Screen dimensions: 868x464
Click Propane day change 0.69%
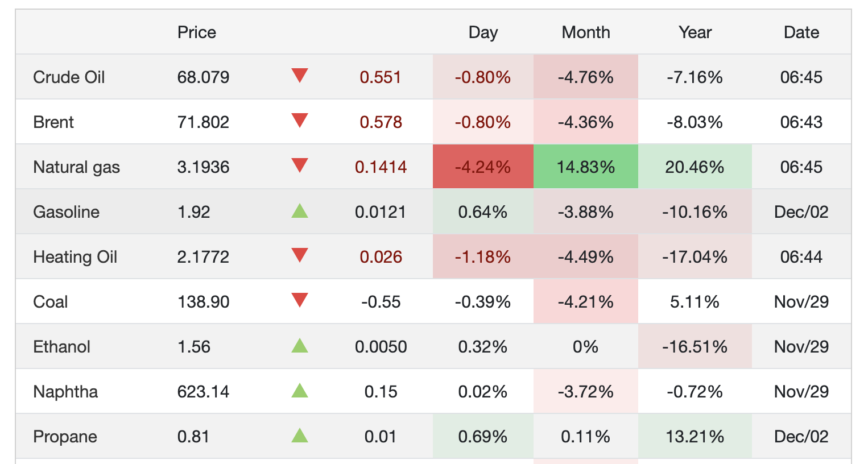pyautogui.click(x=483, y=436)
